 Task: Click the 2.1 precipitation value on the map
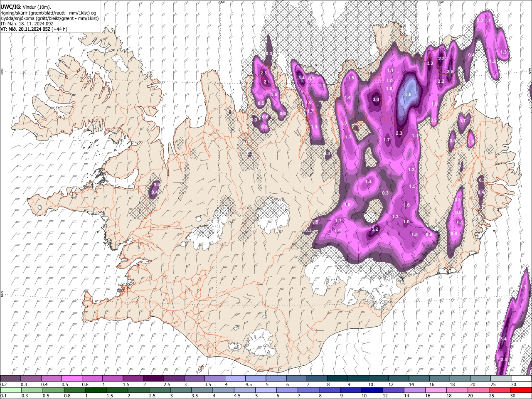tap(267, 82)
